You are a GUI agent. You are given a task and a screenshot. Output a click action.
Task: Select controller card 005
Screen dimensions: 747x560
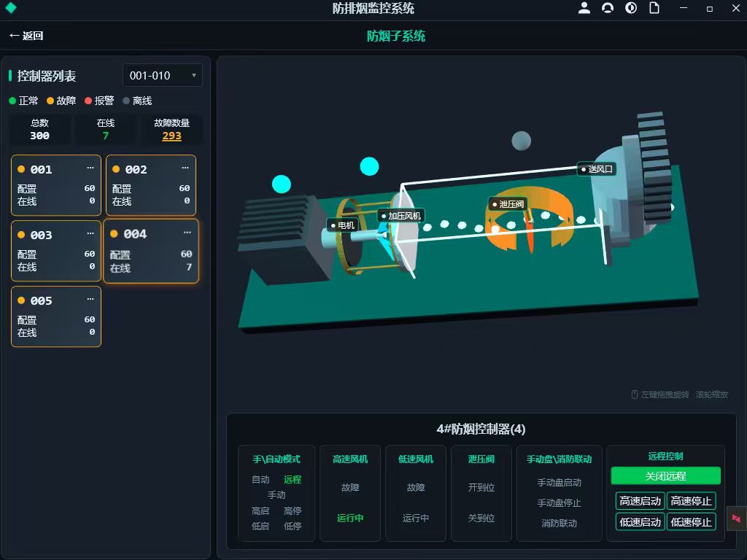click(55, 316)
